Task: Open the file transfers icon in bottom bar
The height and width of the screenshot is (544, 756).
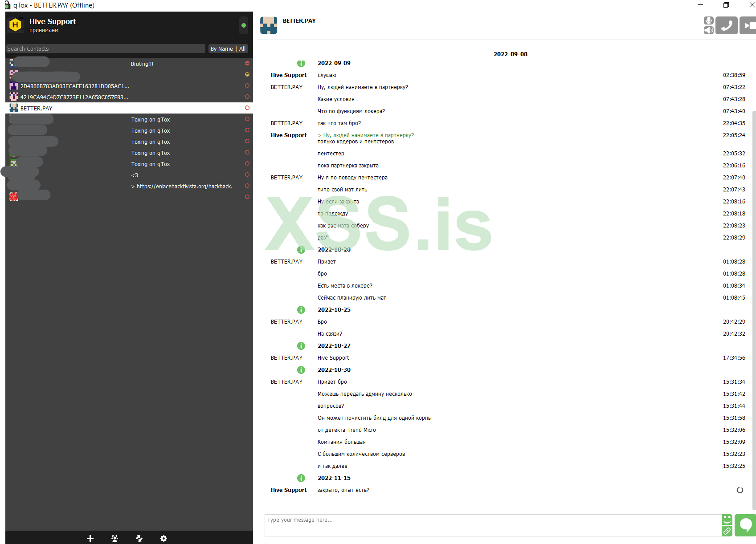Action: [x=139, y=538]
